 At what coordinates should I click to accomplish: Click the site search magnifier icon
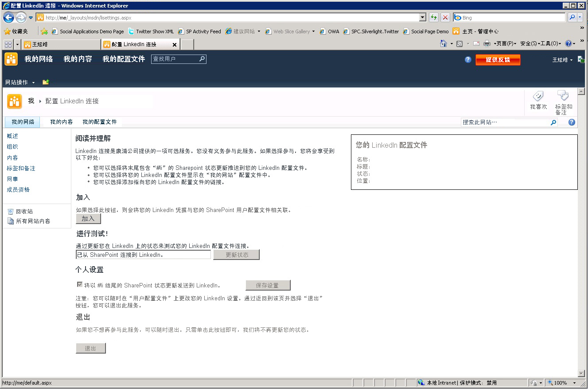pos(553,122)
